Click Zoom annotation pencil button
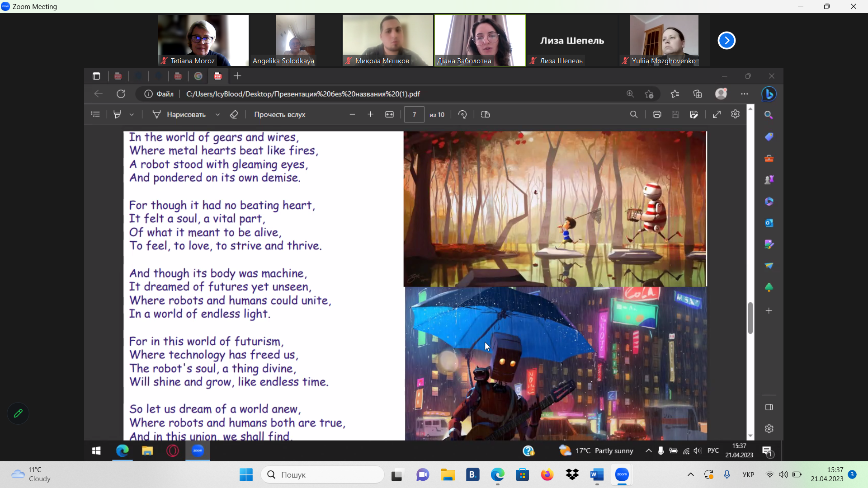 (x=18, y=413)
